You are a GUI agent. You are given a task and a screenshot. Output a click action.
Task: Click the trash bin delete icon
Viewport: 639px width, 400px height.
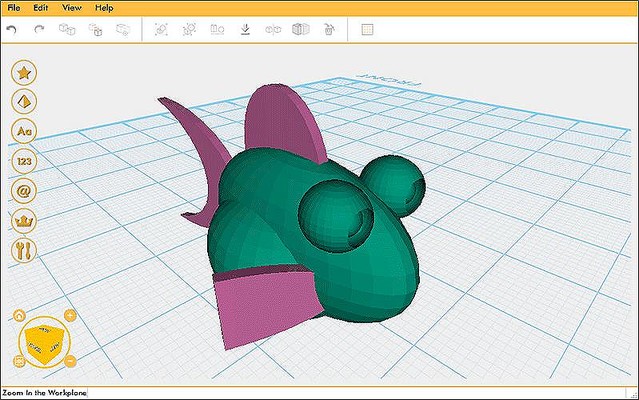pos(329,29)
